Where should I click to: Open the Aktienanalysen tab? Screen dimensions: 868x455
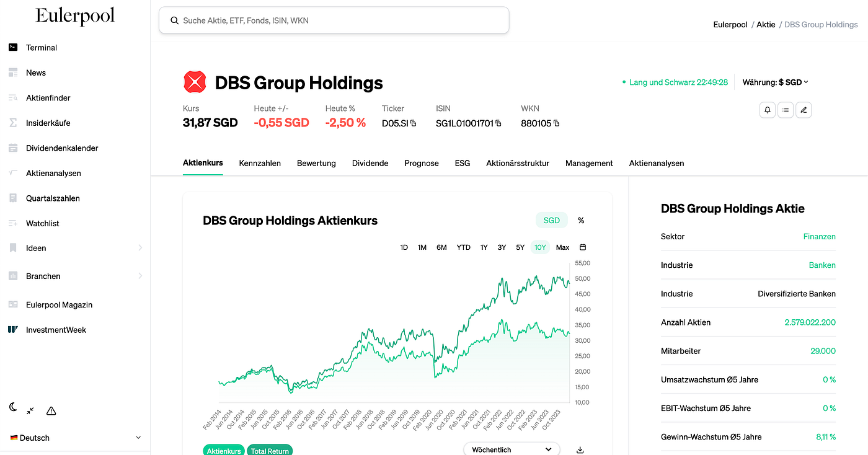pyautogui.click(x=657, y=163)
